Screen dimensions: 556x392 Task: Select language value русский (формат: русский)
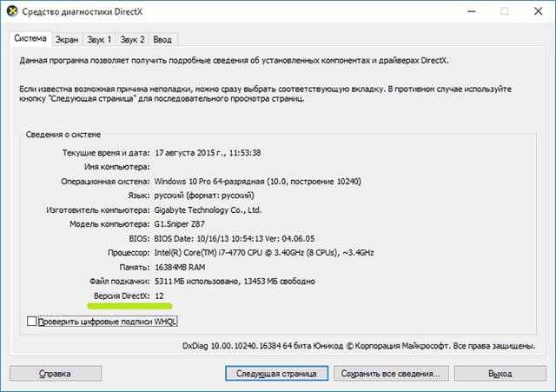coord(204,196)
